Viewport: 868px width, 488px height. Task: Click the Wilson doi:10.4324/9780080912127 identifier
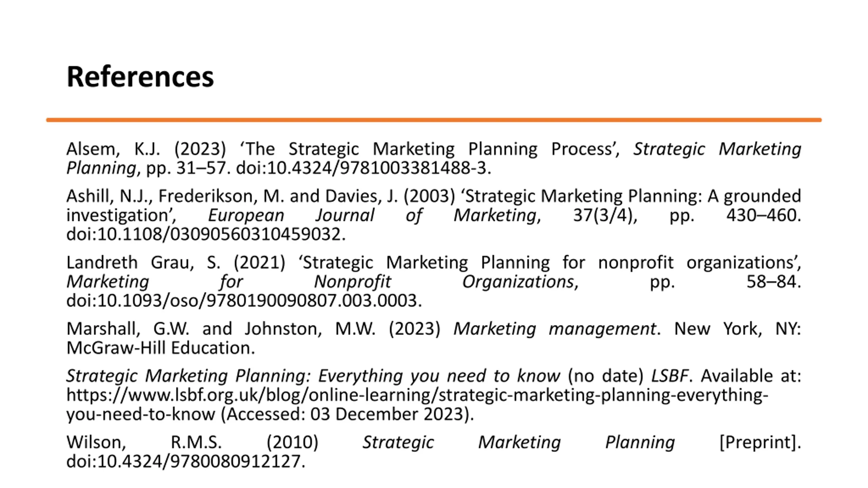[186, 462]
